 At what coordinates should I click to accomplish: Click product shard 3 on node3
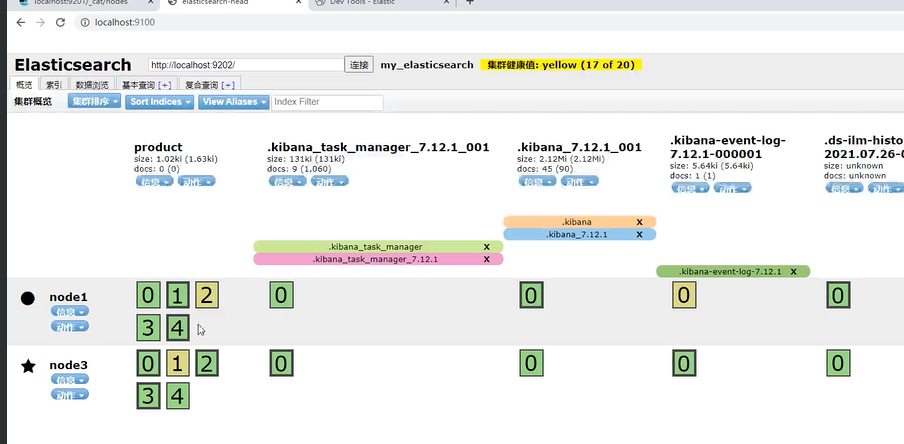tap(148, 396)
